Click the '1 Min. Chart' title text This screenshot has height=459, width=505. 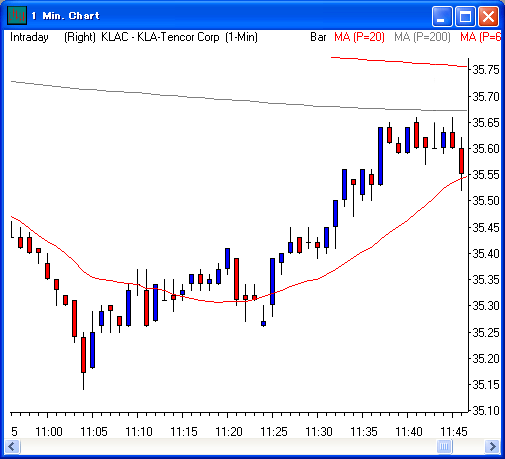pos(66,16)
